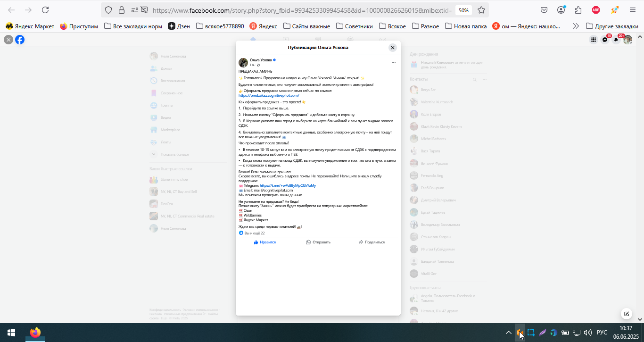Click the Отправить send button
644x342 pixels.
point(318,242)
